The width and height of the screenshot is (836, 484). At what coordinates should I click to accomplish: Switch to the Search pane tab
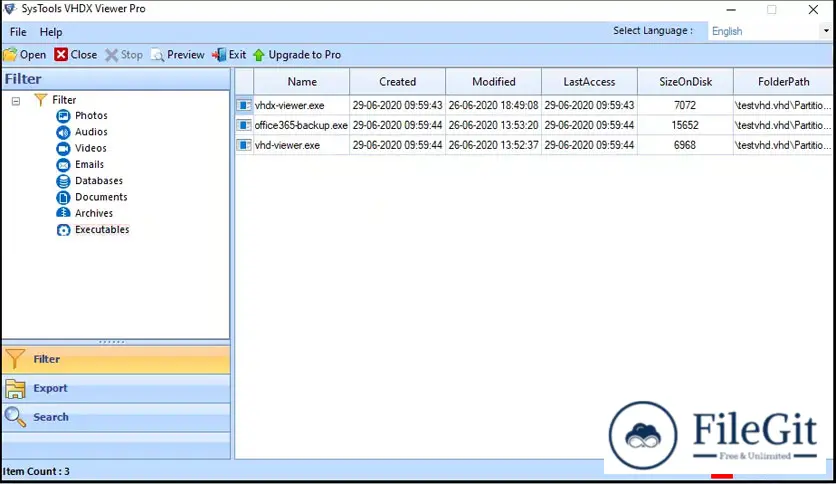(x=116, y=417)
